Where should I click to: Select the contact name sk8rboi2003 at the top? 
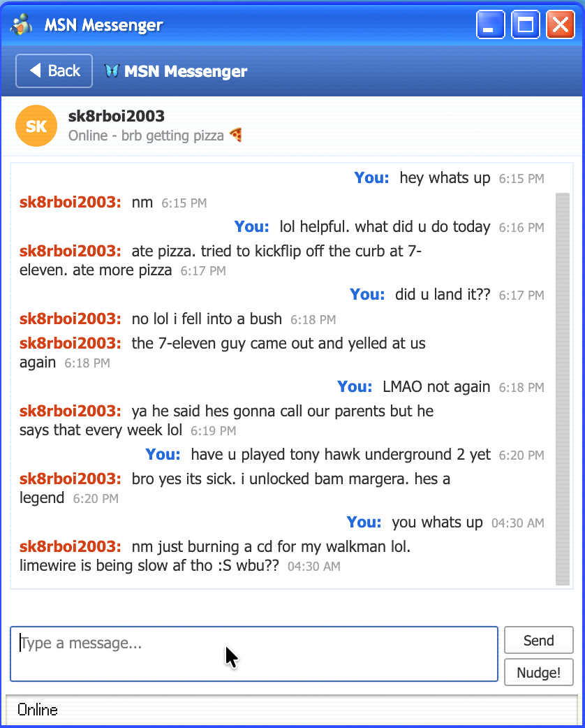tap(116, 116)
